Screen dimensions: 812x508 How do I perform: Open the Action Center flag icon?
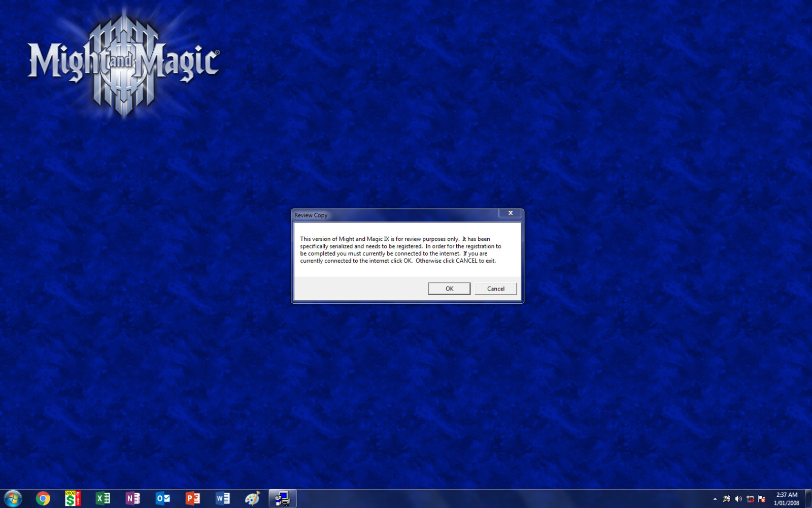(762, 499)
